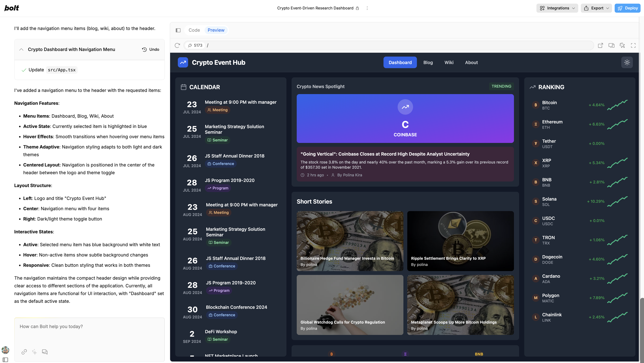Screen dimensions: 644x363
Task: Click the bolt logo
Action: click(x=12, y=8)
